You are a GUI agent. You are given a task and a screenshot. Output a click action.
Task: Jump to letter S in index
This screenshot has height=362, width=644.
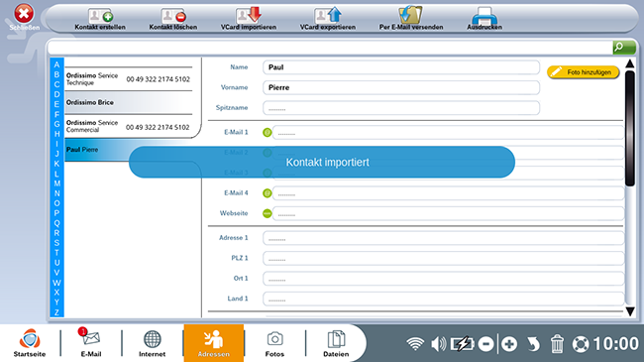(56, 243)
